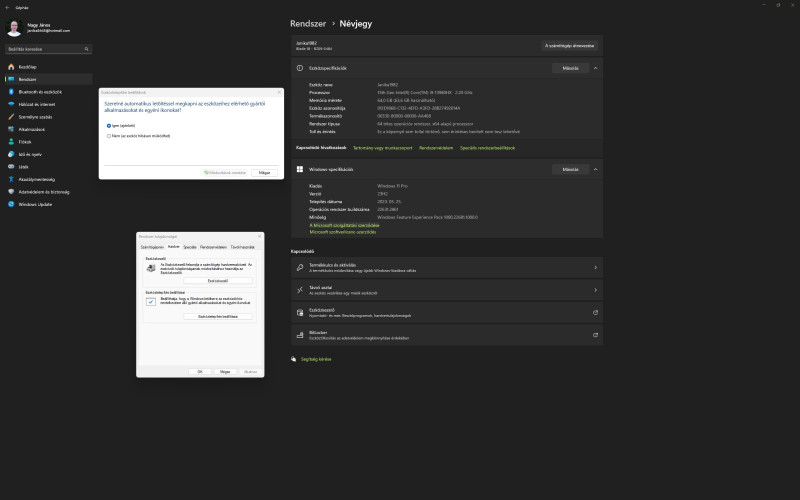This screenshot has height=500, width=800.
Task: Click Másolás button in Eszközspecifikációk
Action: pos(570,68)
